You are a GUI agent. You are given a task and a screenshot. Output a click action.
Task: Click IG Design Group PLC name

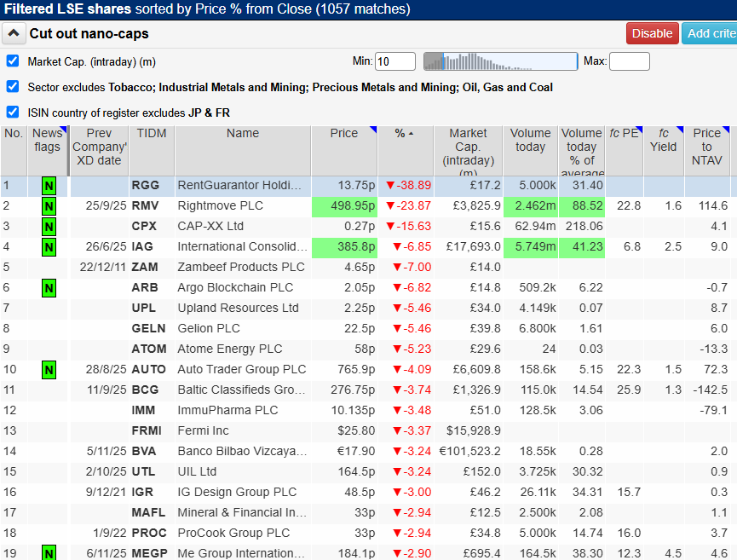(x=237, y=493)
